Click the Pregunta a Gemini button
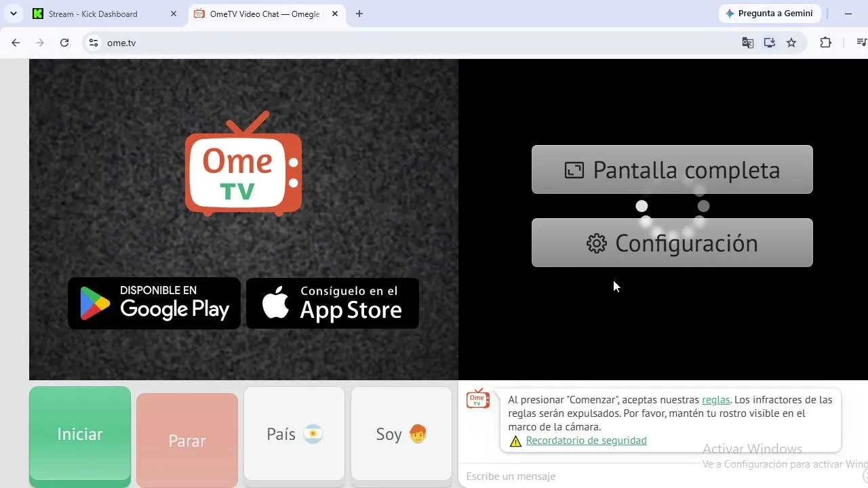This screenshot has width=868, height=488. click(770, 14)
